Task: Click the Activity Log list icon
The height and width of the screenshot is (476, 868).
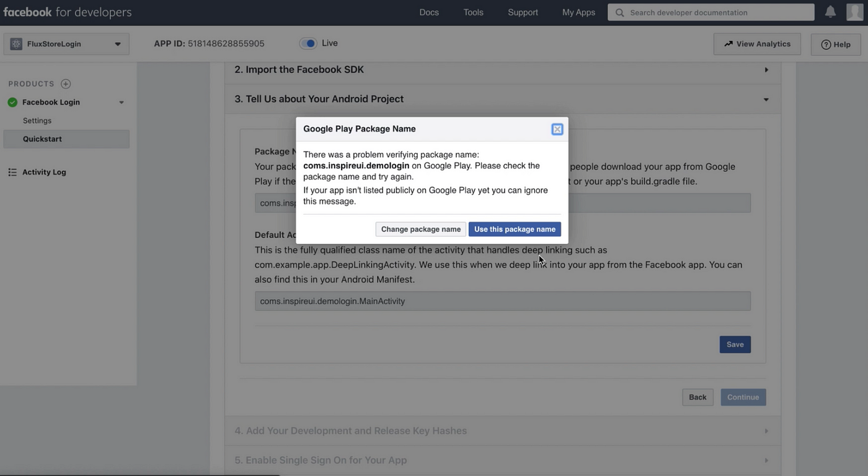Action: click(12, 172)
